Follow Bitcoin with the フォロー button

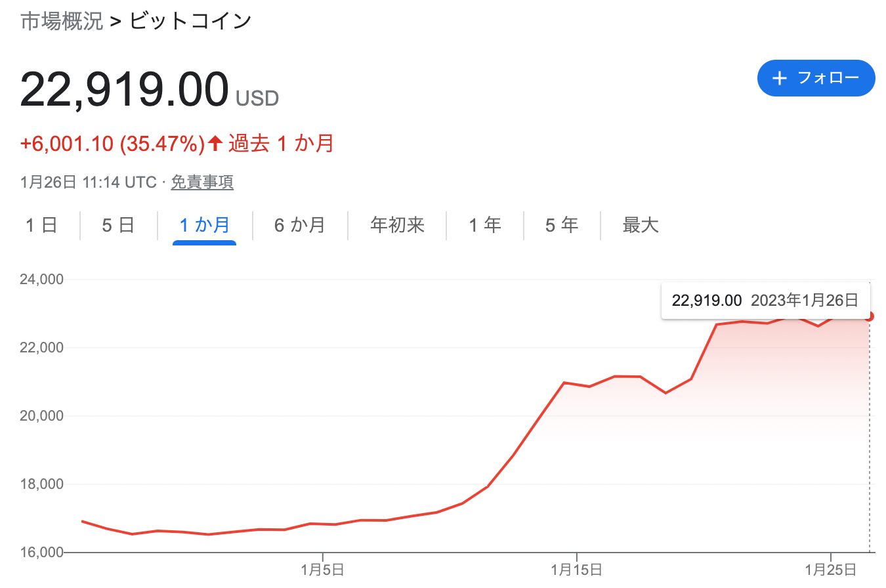click(x=816, y=78)
